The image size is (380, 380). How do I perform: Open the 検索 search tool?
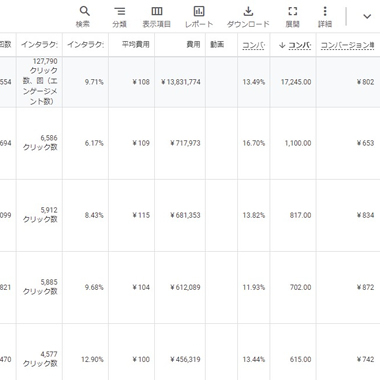83,16
